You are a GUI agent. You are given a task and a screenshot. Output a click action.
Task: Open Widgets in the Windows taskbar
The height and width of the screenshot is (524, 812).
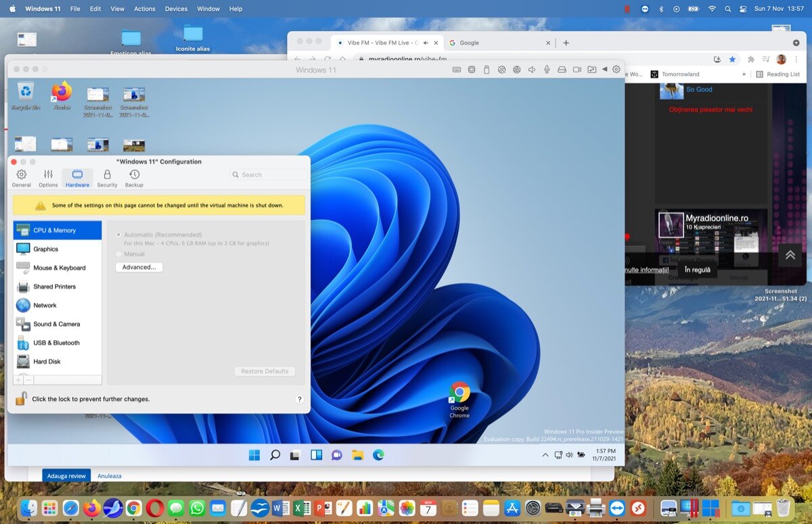tap(316, 455)
